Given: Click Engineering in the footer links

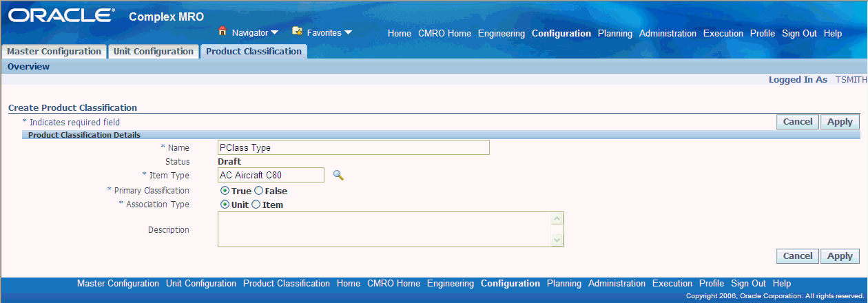Looking at the screenshot, I should pyautogui.click(x=451, y=284).
